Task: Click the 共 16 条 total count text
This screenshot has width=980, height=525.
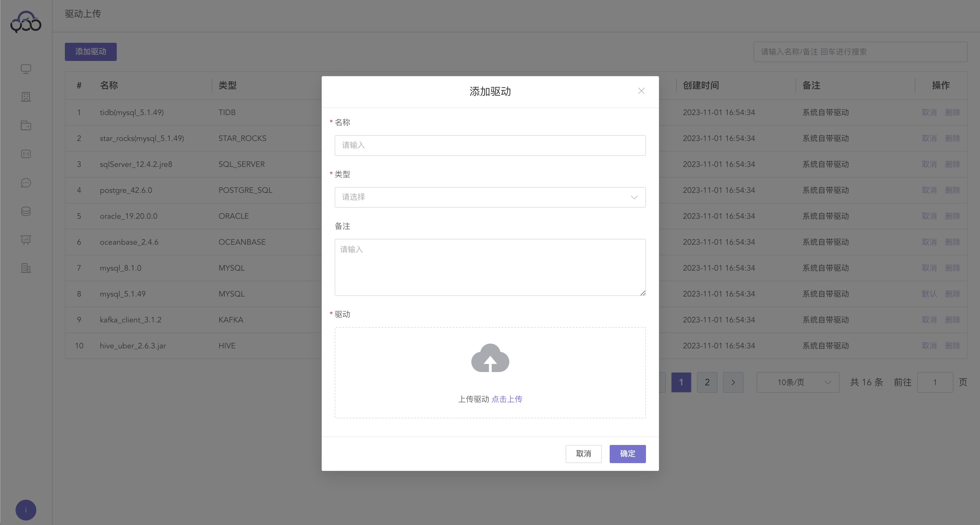Action: [866, 382]
